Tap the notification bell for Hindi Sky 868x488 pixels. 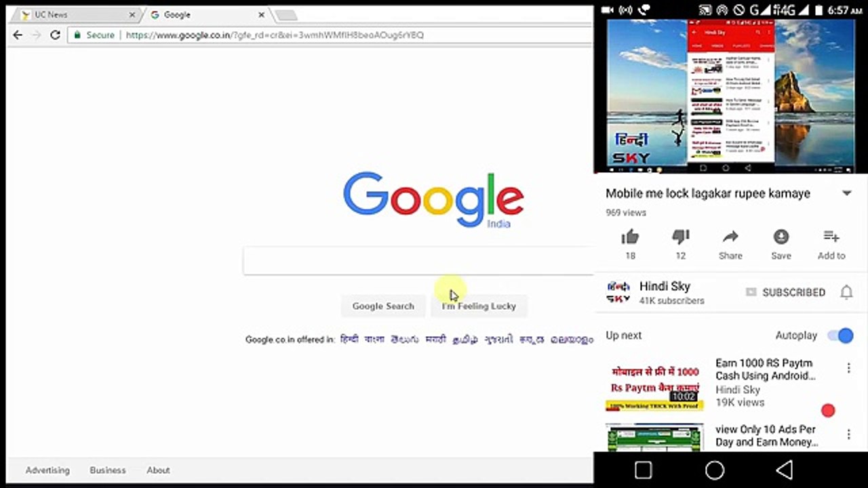pos(846,292)
